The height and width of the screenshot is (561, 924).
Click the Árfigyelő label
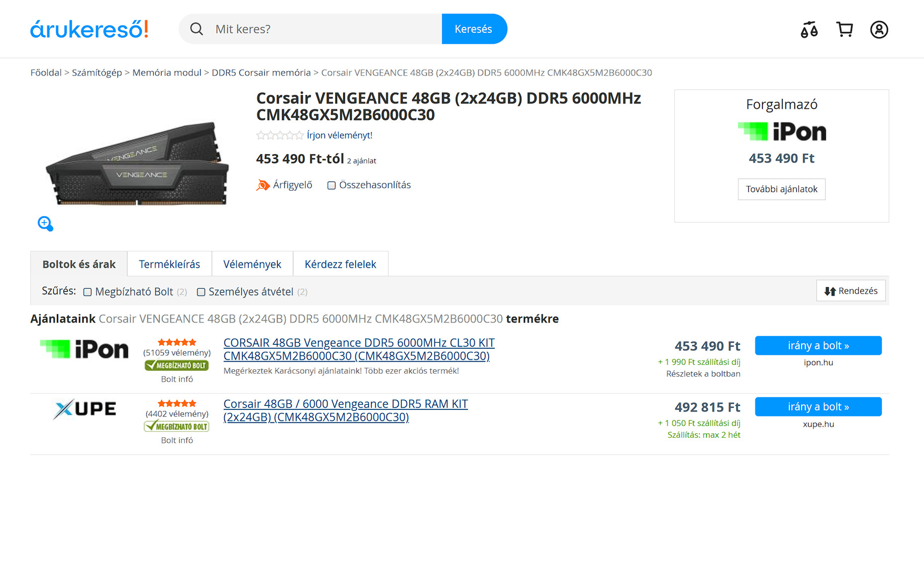pyautogui.click(x=292, y=185)
